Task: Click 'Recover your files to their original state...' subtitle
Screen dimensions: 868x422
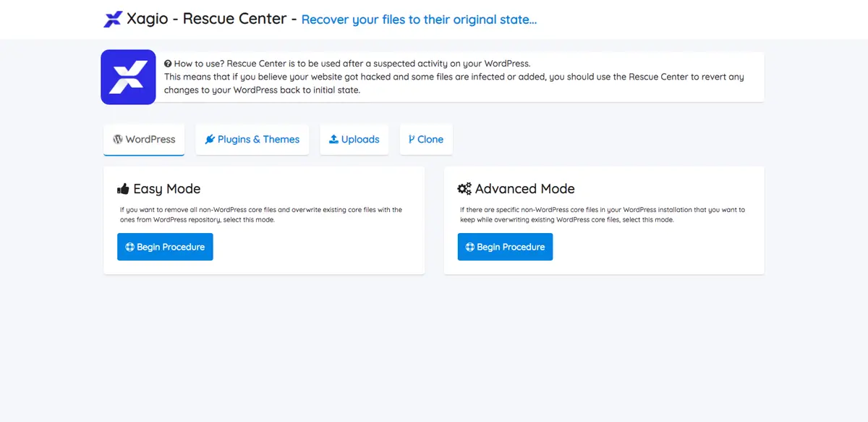Action: pyautogui.click(x=419, y=20)
